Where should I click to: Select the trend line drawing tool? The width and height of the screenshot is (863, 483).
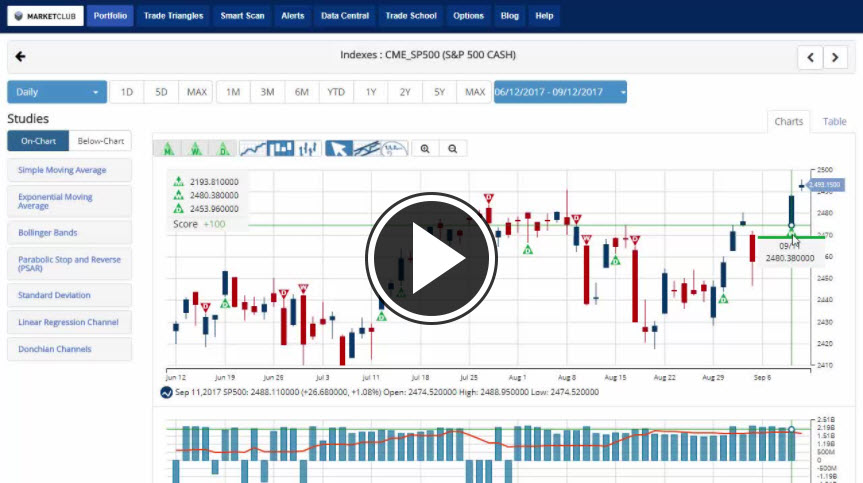point(367,149)
